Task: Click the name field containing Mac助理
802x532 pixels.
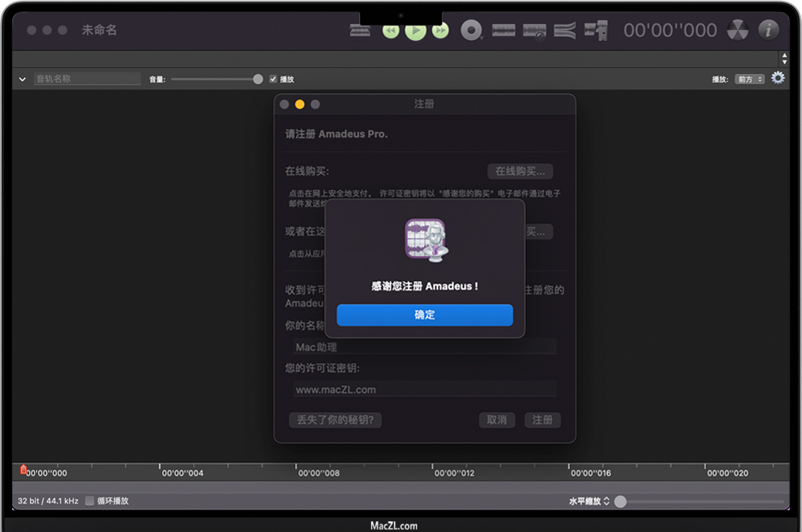Action: 425,347
